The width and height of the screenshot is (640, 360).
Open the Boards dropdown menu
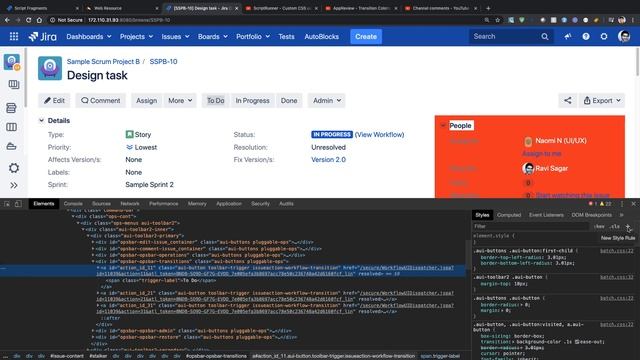click(213, 37)
